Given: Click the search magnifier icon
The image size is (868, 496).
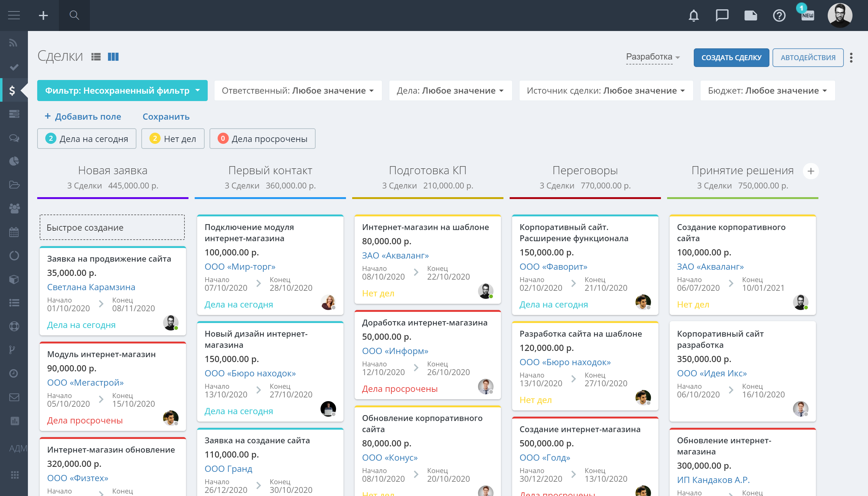Looking at the screenshot, I should click(74, 15).
